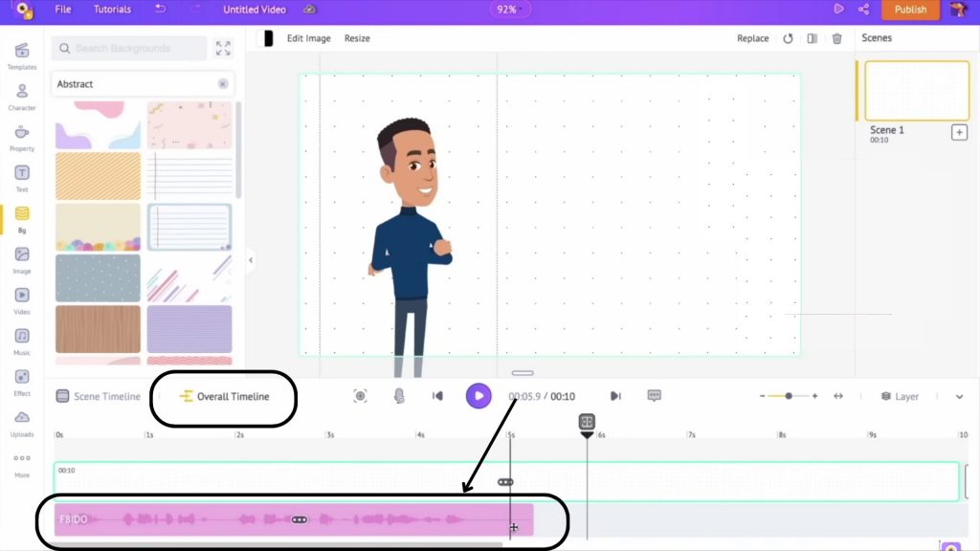Click the voice-over microphone icon
Screen dimensions: 980x551
pos(399,396)
